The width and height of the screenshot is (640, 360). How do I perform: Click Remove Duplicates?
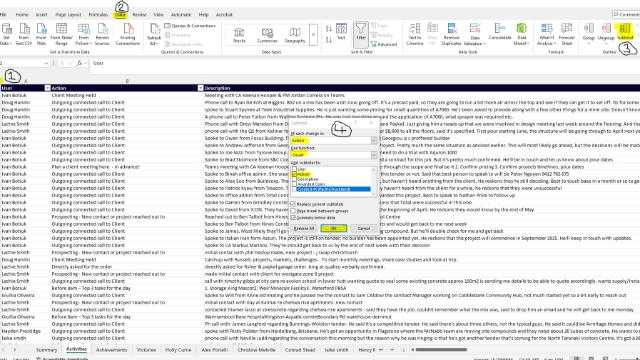[451, 34]
